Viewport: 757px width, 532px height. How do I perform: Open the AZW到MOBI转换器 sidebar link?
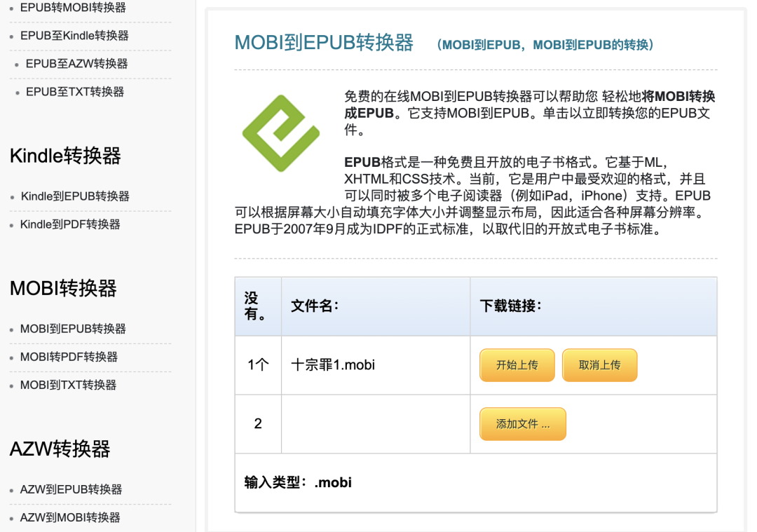(67, 517)
